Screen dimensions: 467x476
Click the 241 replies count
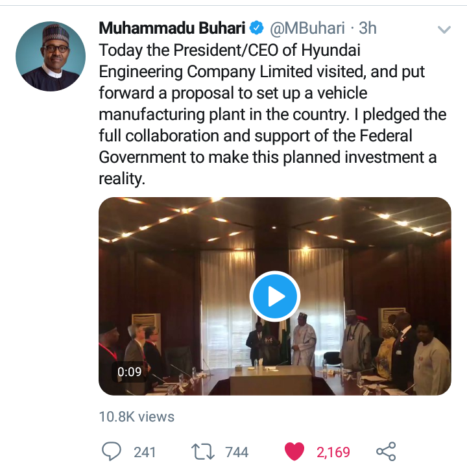point(145,452)
